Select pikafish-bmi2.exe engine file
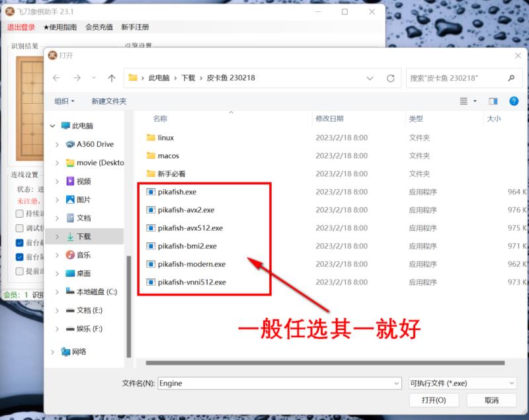This screenshot has height=420, width=529. [186, 246]
